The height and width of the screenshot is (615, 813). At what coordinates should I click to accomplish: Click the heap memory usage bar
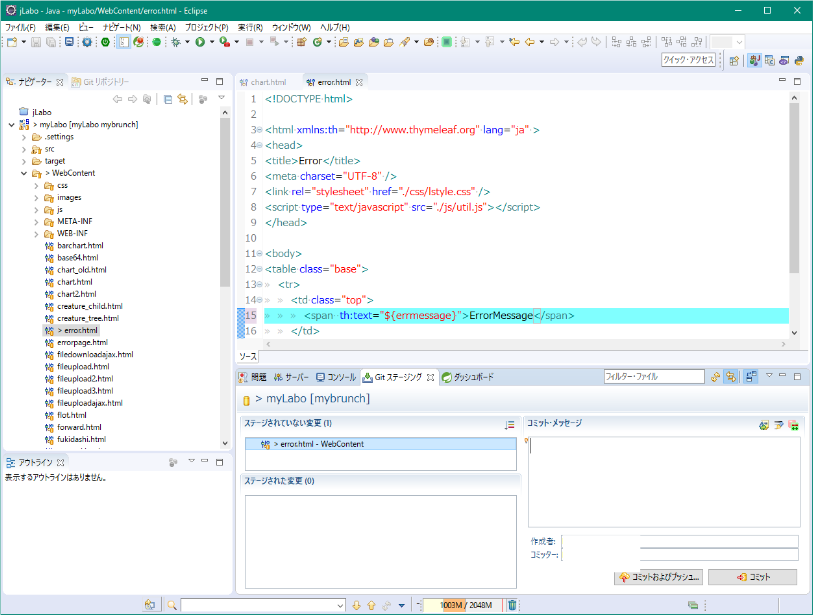pyautogui.click(x=462, y=605)
